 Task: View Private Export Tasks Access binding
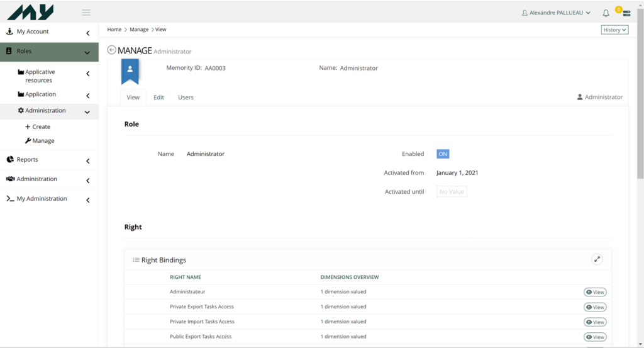point(595,307)
